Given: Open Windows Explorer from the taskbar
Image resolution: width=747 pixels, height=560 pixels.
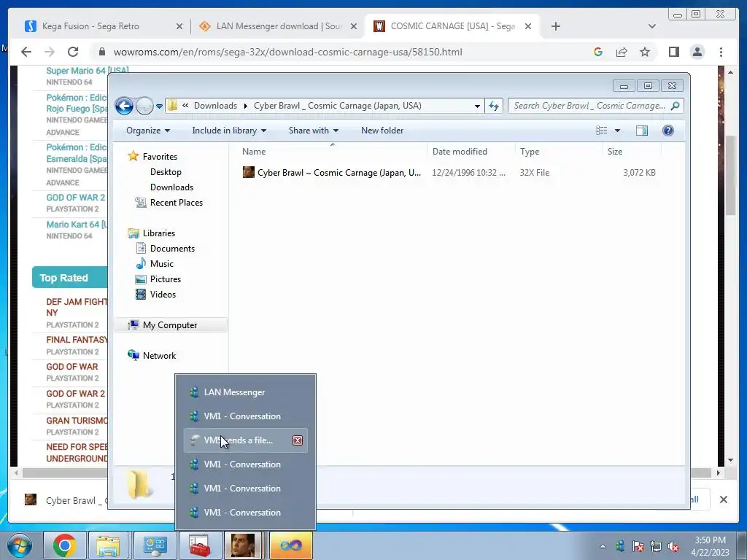Looking at the screenshot, I should pyautogui.click(x=108, y=545).
